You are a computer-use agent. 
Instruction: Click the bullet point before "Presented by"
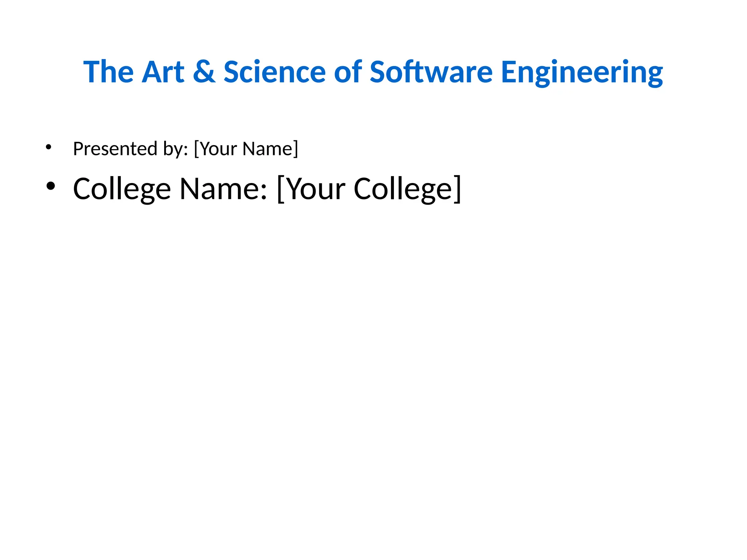point(49,147)
